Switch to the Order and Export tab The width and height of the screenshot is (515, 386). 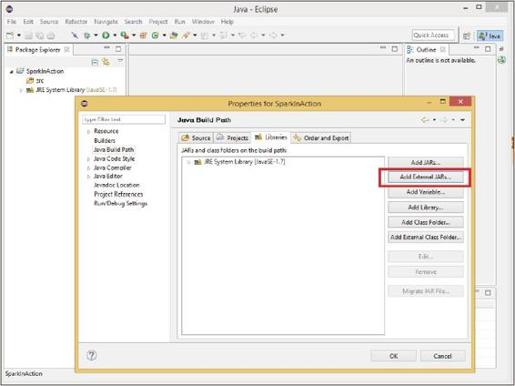tap(321, 138)
